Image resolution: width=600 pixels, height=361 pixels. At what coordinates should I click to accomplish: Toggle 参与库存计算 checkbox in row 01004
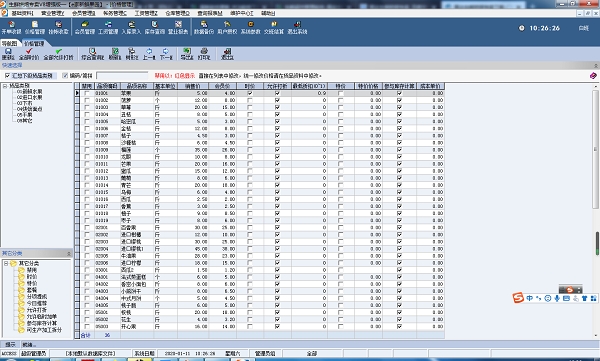point(399,114)
